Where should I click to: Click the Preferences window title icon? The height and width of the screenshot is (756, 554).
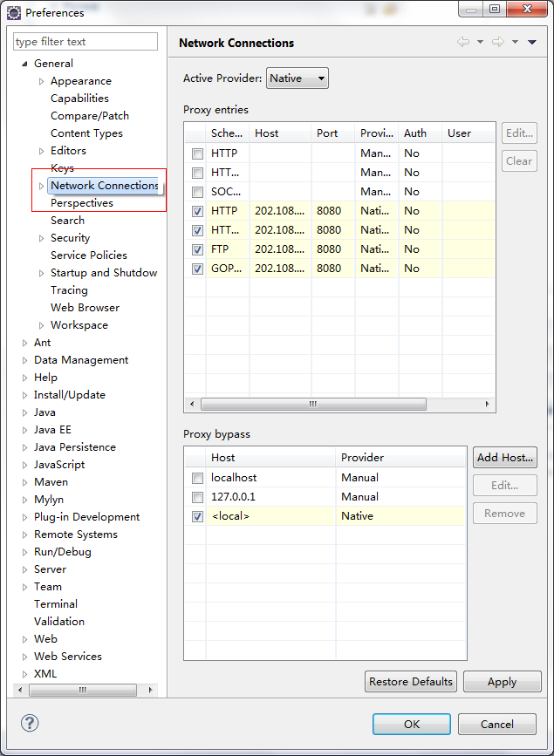pyautogui.click(x=13, y=12)
